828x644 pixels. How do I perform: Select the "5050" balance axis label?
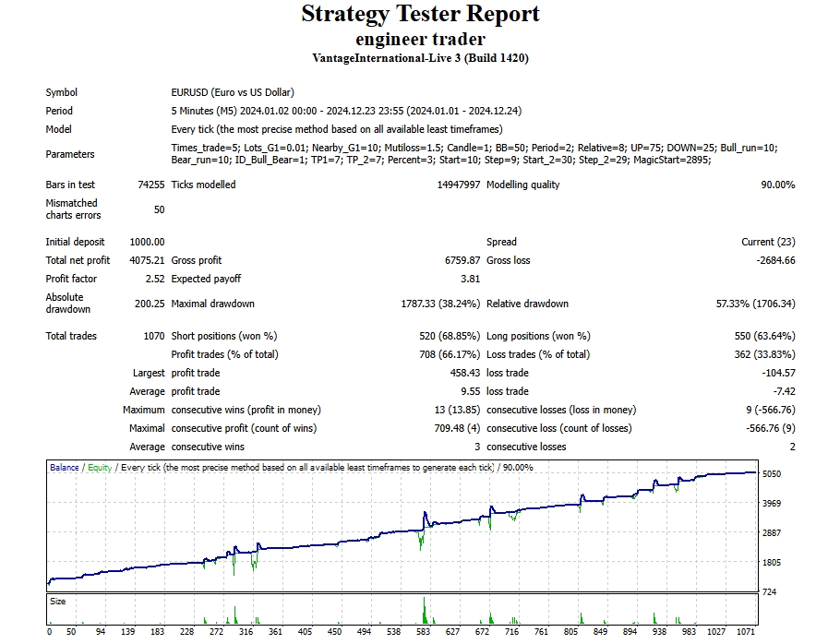(772, 473)
